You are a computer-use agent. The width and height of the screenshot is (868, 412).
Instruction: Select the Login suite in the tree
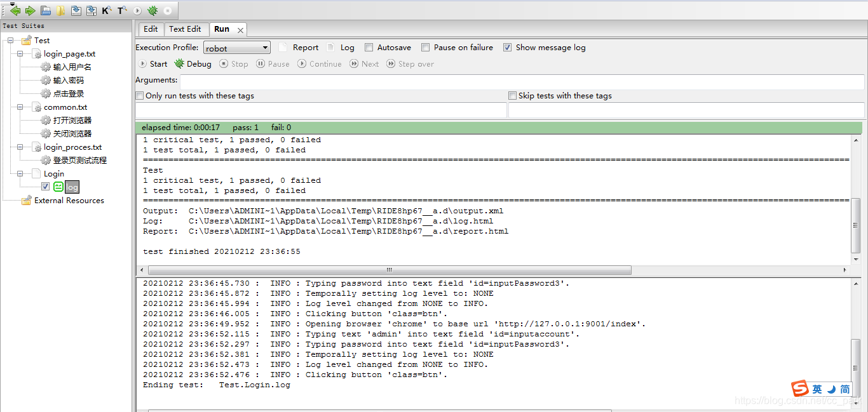(54, 174)
